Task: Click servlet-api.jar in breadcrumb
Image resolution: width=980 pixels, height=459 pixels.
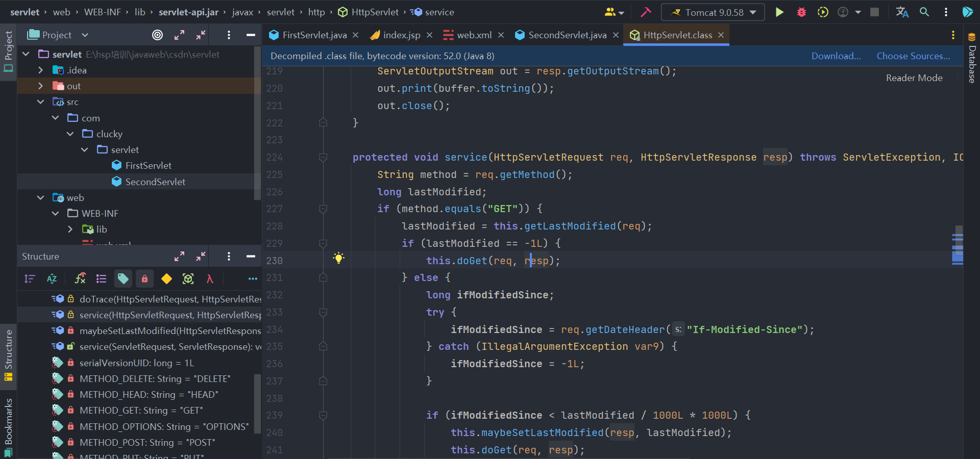Action: pyautogui.click(x=188, y=12)
